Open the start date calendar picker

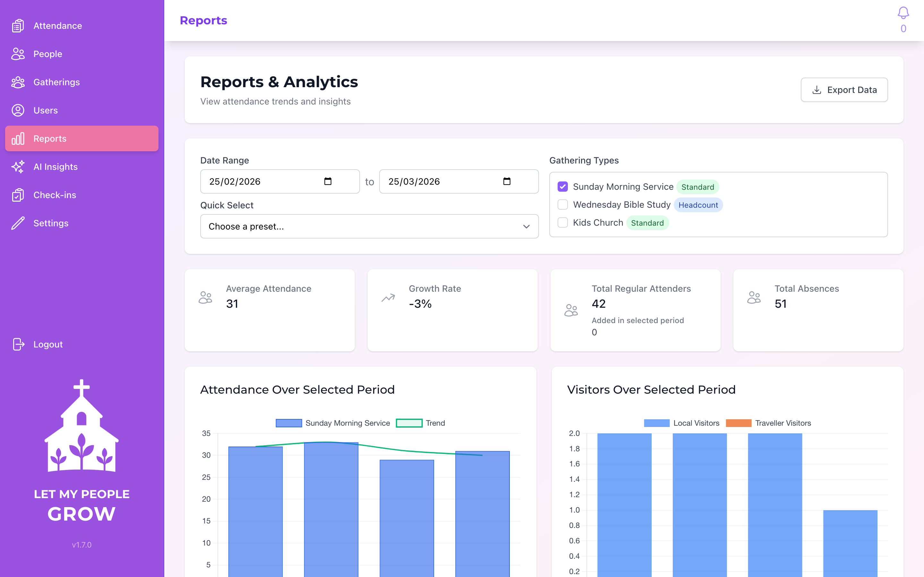click(328, 182)
